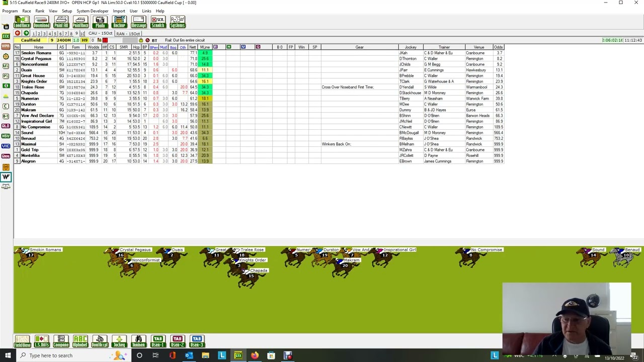644x362 pixels.
Task: Click the padlock icon in race bar
Action: pyautogui.click(x=141, y=40)
